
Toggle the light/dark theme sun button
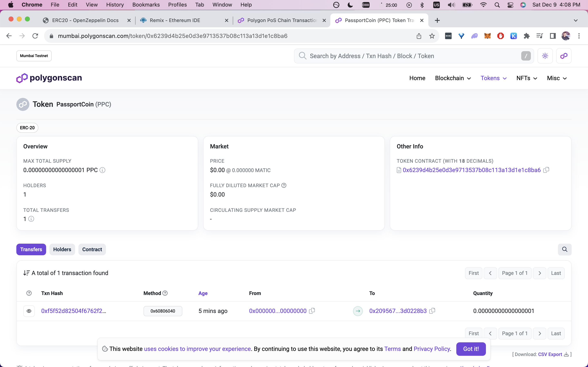pos(545,56)
